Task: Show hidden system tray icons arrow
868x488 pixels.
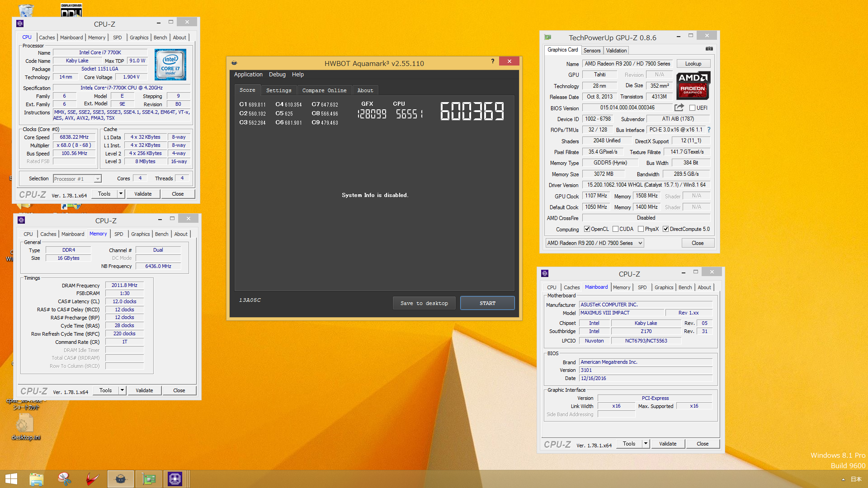Action: [843, 479]
